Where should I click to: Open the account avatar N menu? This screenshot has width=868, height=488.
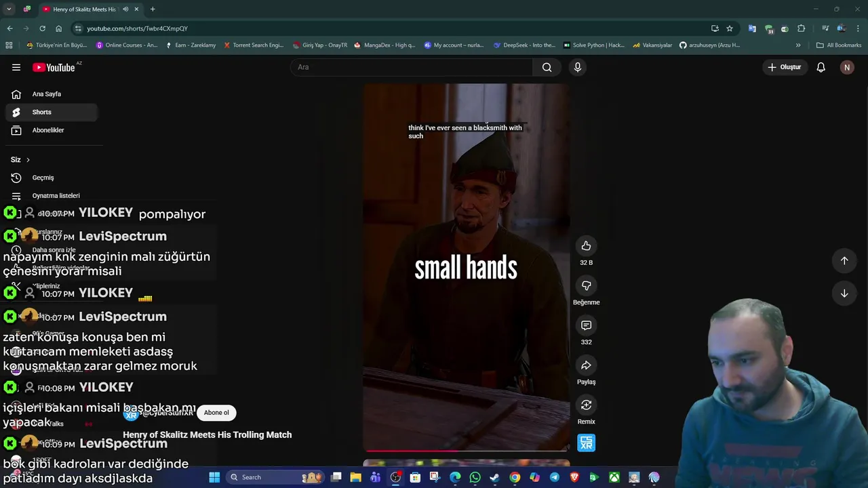pos(847,67)
